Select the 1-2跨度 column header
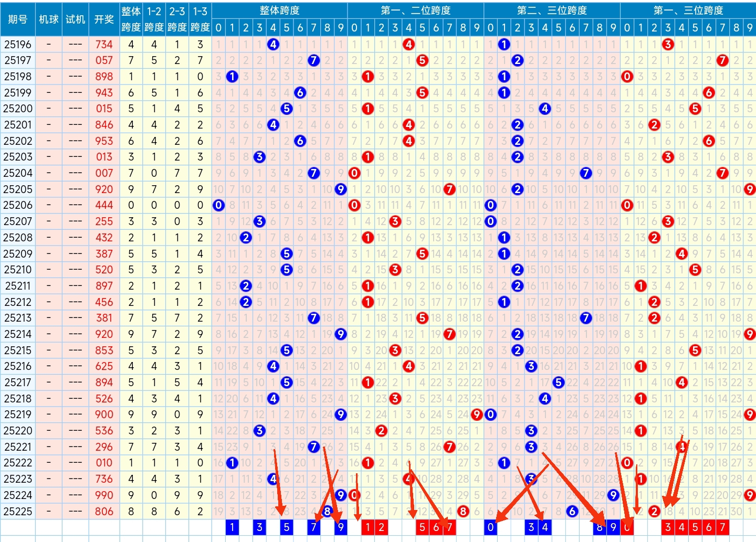756x542 pixels. click(154, 19)
